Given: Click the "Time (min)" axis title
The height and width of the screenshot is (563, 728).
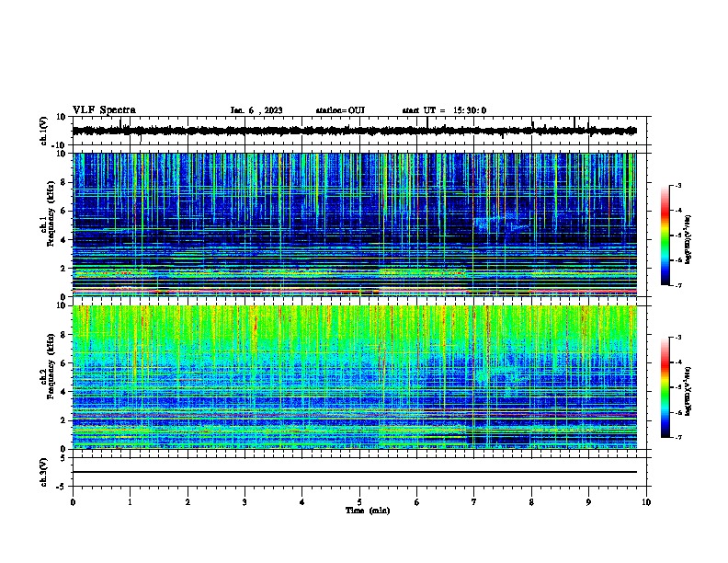Looking at the screenshot, I should coord(368,511).
